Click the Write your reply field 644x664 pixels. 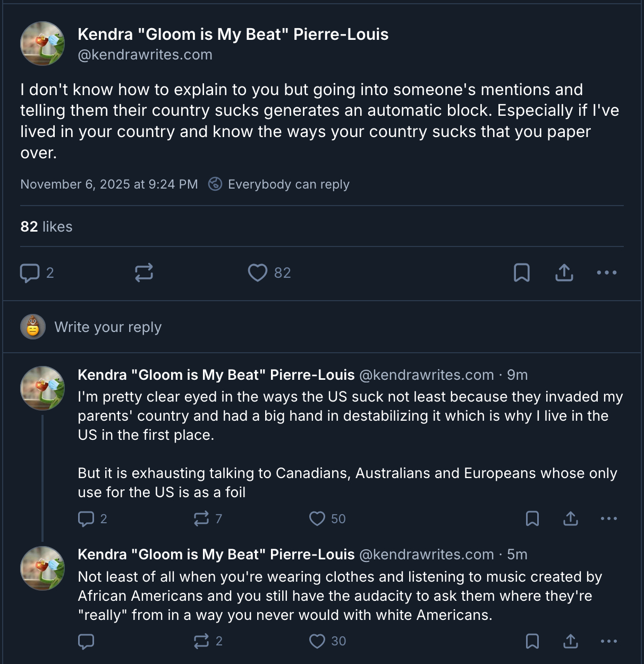pyautogui.click(x=108, y=327)
